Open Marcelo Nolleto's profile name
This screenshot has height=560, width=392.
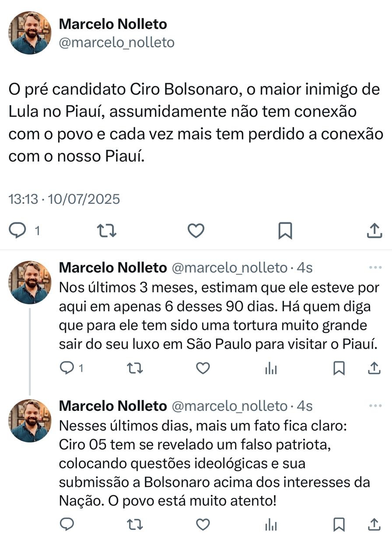[114, 24]
